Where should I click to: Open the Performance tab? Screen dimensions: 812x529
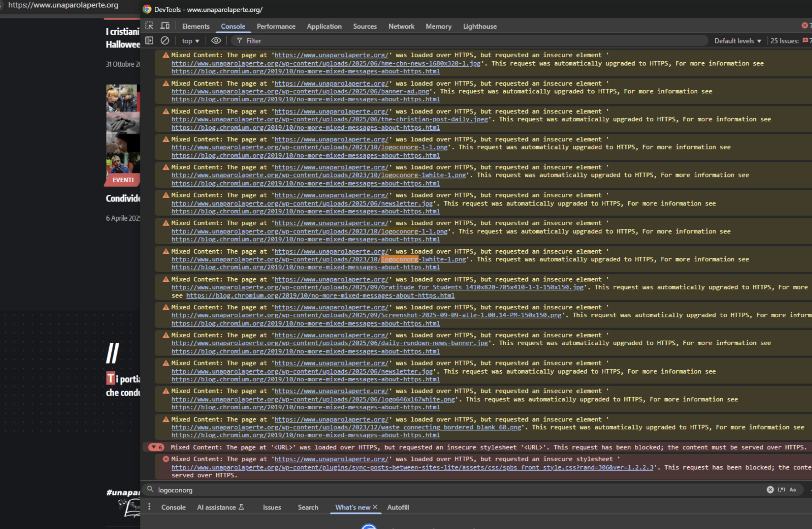click(x=276, y=26)
